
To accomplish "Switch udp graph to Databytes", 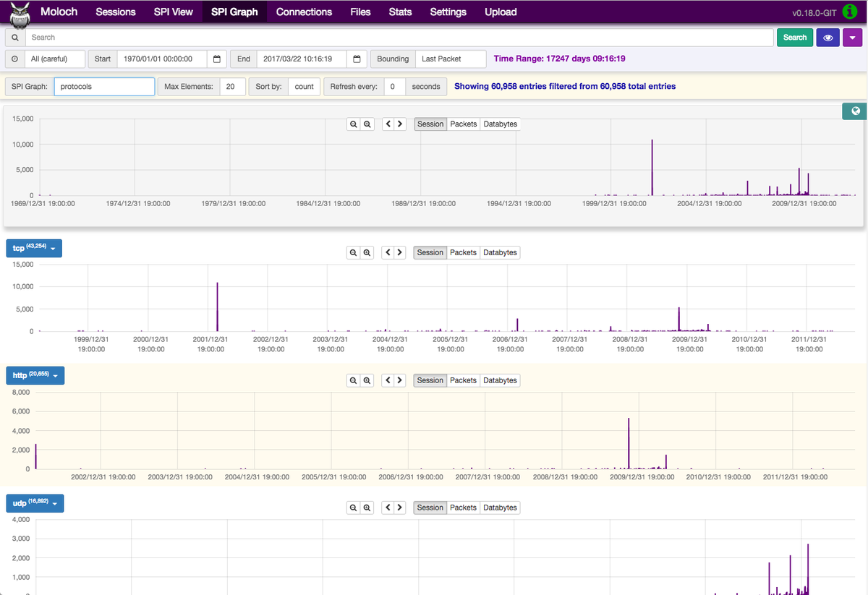I will [x=500, y=508].
